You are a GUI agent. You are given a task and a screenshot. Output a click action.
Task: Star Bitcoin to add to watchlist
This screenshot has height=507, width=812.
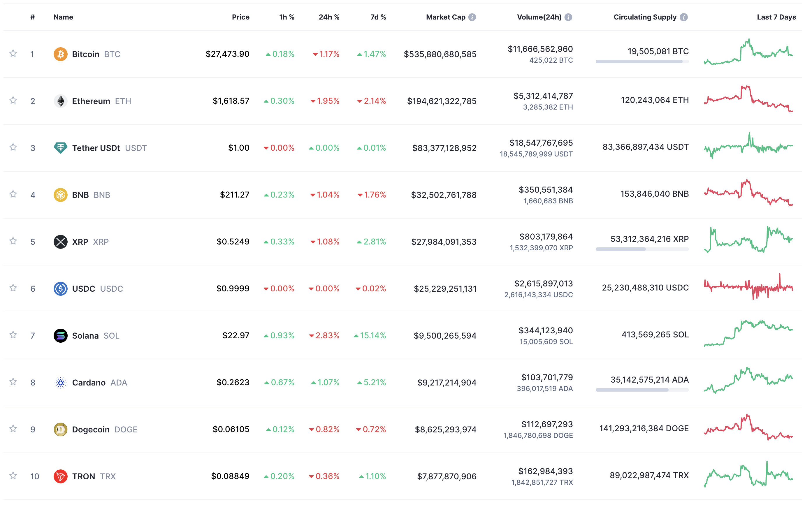(13, 53)
